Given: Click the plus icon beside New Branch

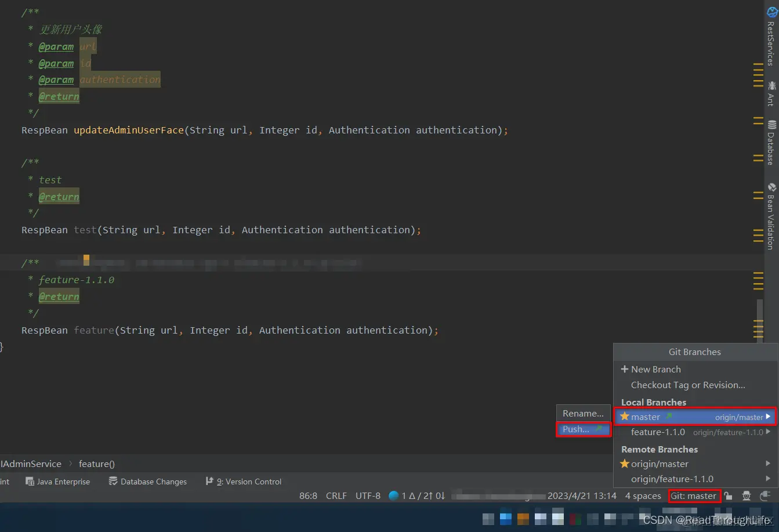Looking at the screenshot, I should [x=625, y=369].
